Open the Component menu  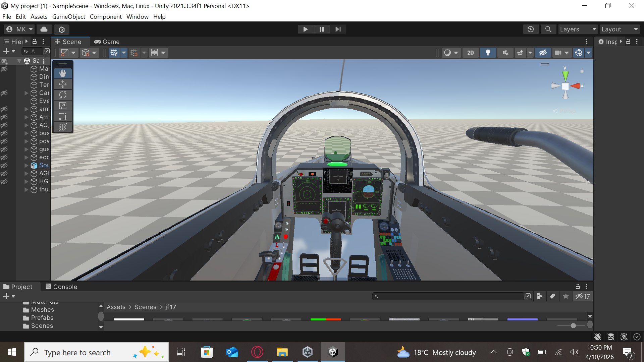tap(106, 16)
